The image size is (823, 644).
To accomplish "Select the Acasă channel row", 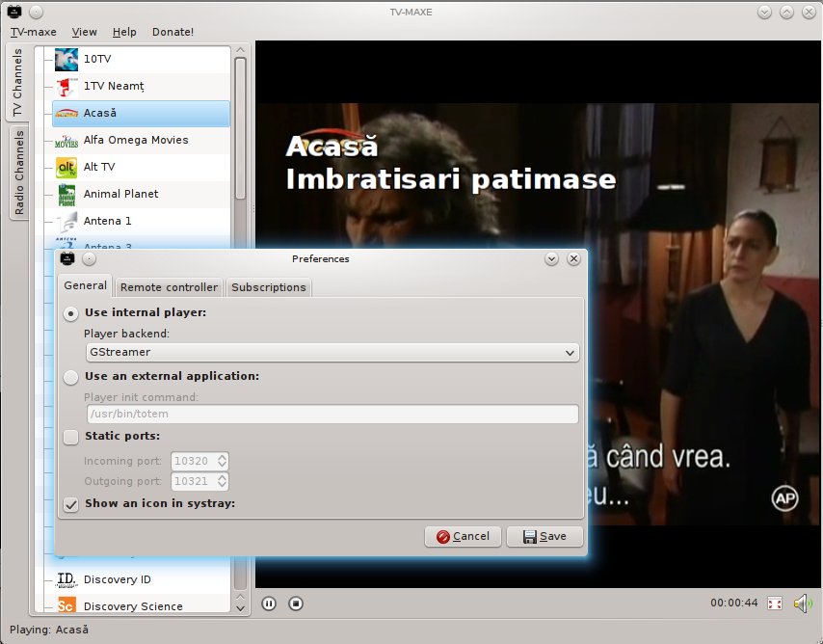I will (x=141, y=114).
